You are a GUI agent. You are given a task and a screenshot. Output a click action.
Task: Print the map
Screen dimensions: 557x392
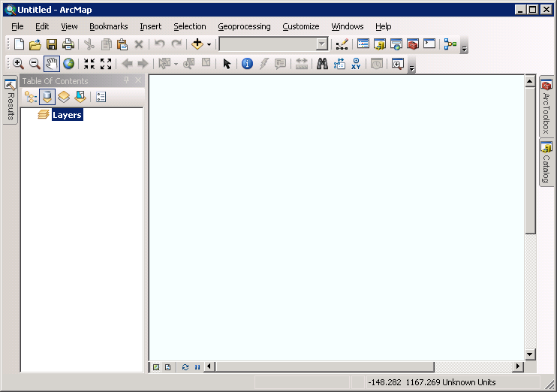pos(68,44)
